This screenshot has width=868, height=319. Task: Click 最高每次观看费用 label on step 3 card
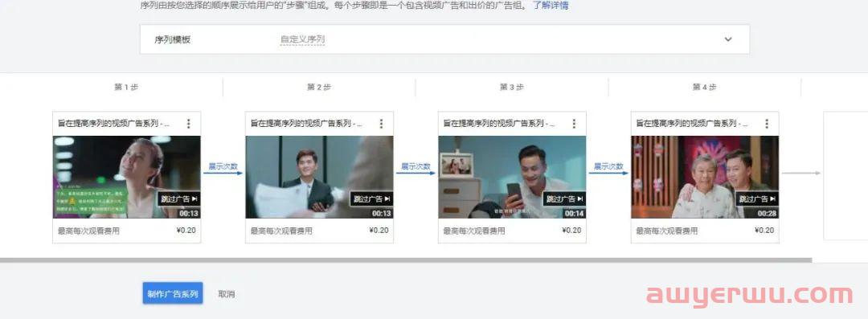(x=474, y=231)
